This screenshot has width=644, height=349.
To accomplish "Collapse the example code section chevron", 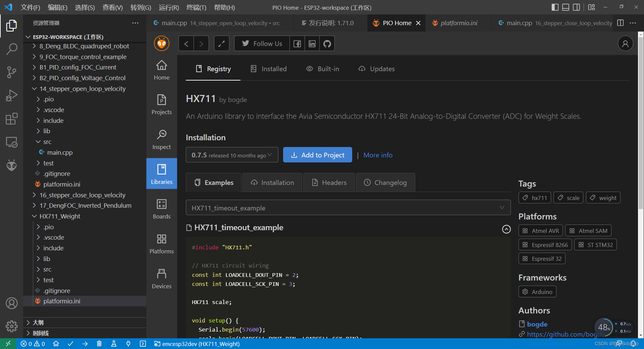I will 506,229.
